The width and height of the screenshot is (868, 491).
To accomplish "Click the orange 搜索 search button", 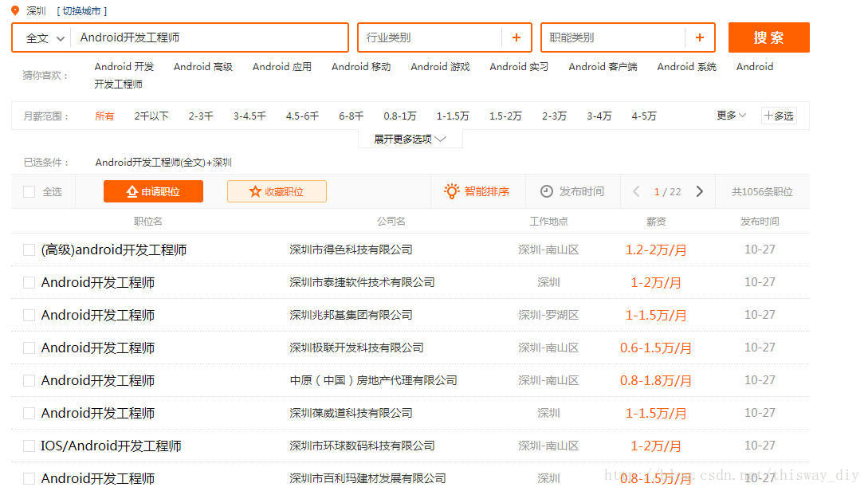I will click(x=769, y=37).
